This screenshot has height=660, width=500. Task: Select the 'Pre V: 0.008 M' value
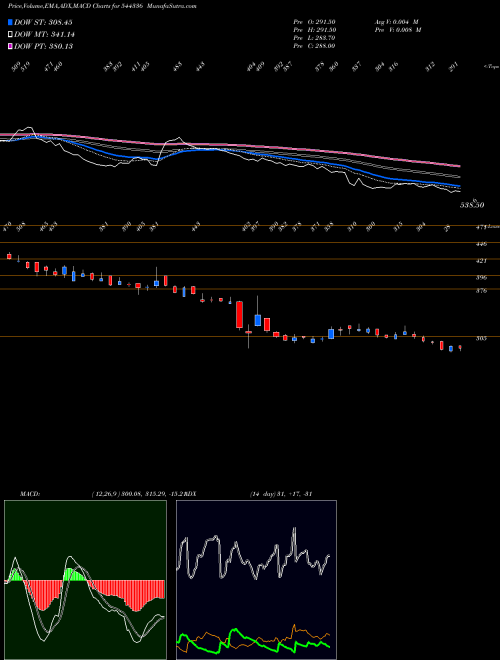pos(399,30)
